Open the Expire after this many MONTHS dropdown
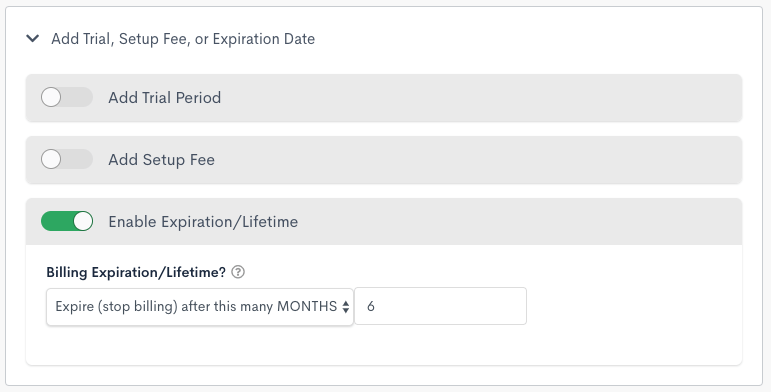Viewport: 771px width, 392px height. point(200,306)
